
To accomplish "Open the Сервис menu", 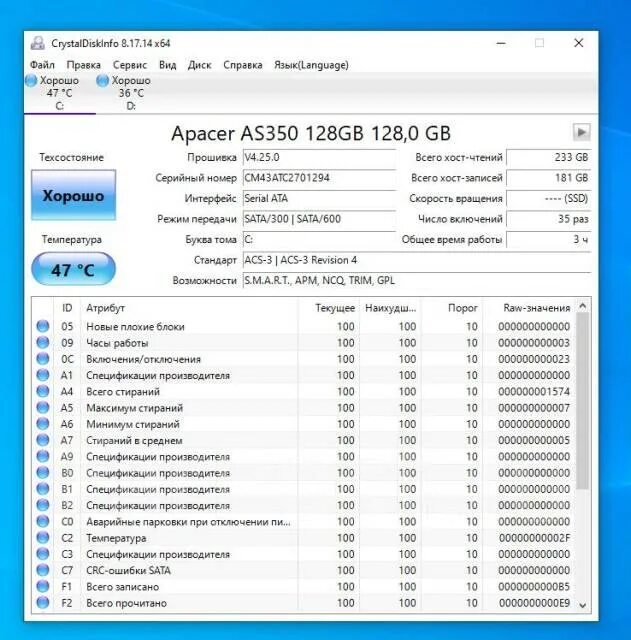I will (130, 65).
